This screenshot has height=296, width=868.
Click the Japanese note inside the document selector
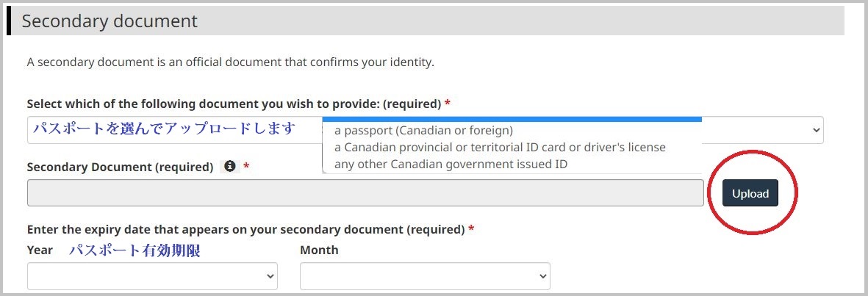[x=164, y=129]
